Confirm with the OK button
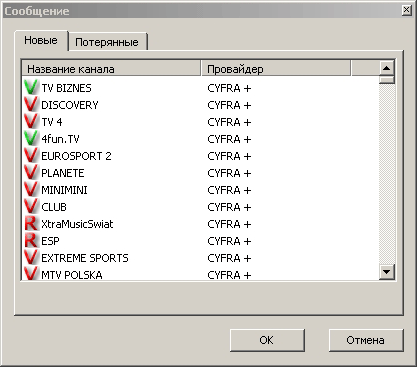Viewport: 417px width, 367px height. [267, 340]
